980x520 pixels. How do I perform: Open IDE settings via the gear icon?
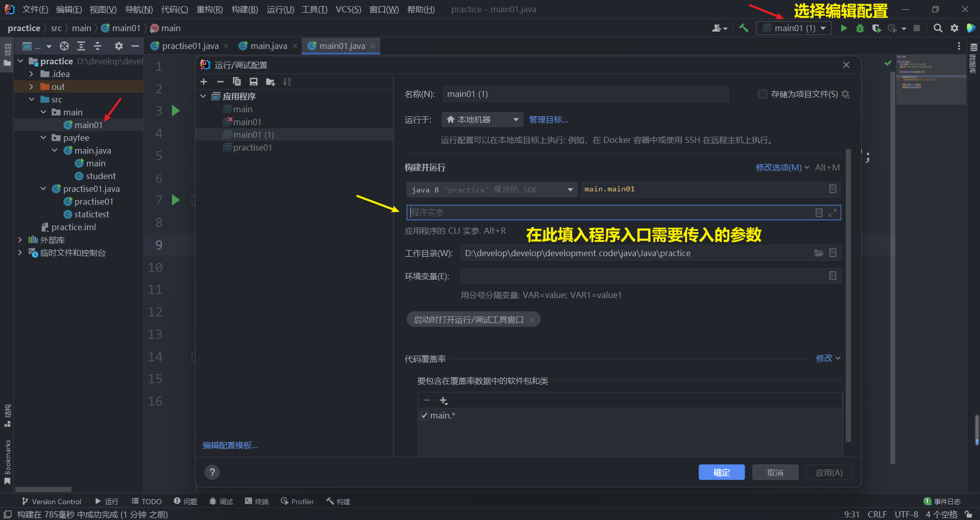click(954, 28)
